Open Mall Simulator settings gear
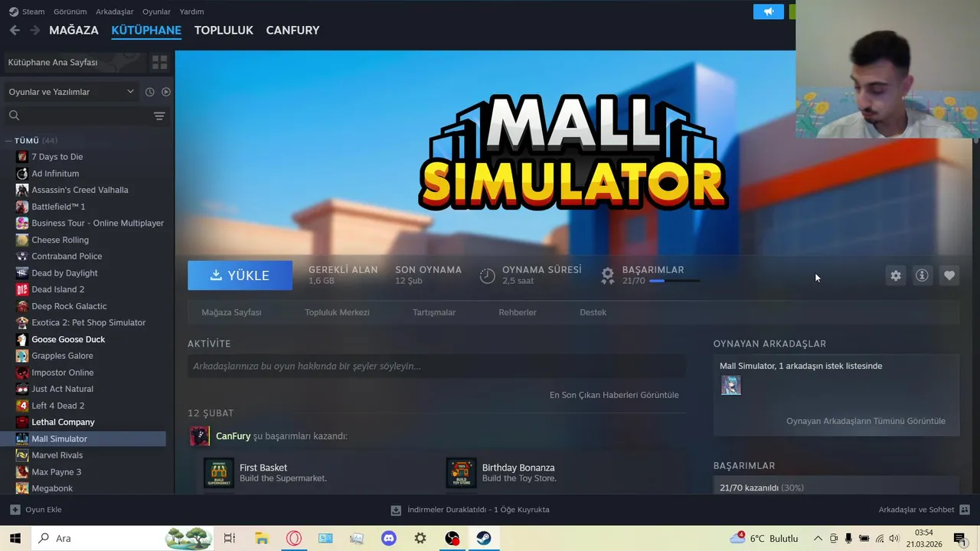This screenshot has width=980, height=551. 896,275
